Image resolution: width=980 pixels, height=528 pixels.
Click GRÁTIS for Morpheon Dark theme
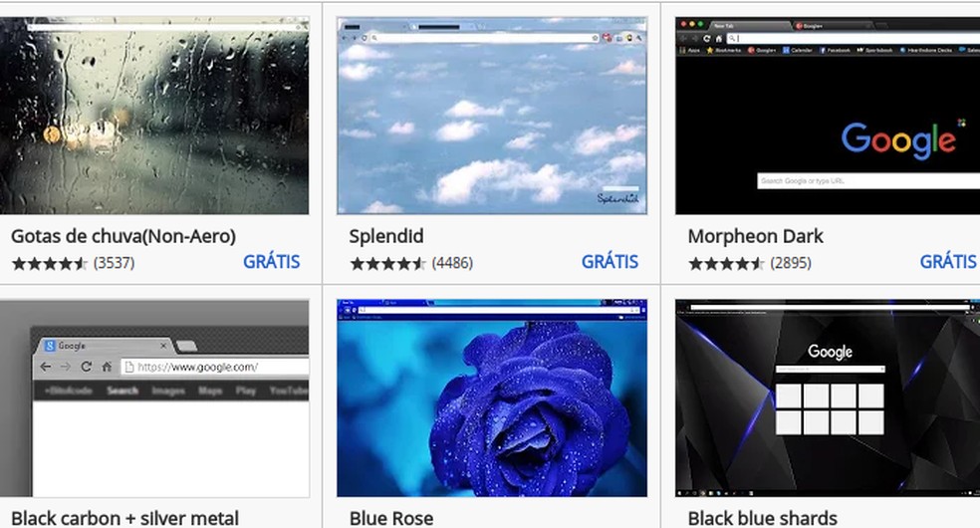click(947, 262)
